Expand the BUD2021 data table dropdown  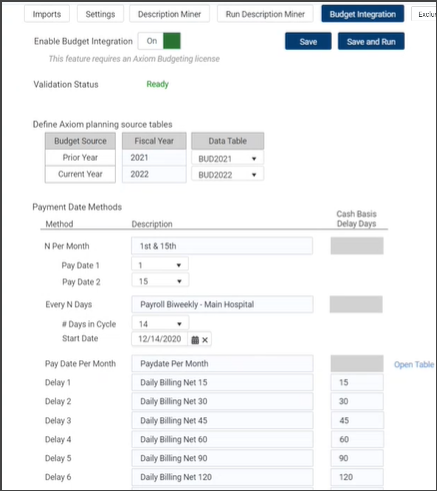point(227,158)
